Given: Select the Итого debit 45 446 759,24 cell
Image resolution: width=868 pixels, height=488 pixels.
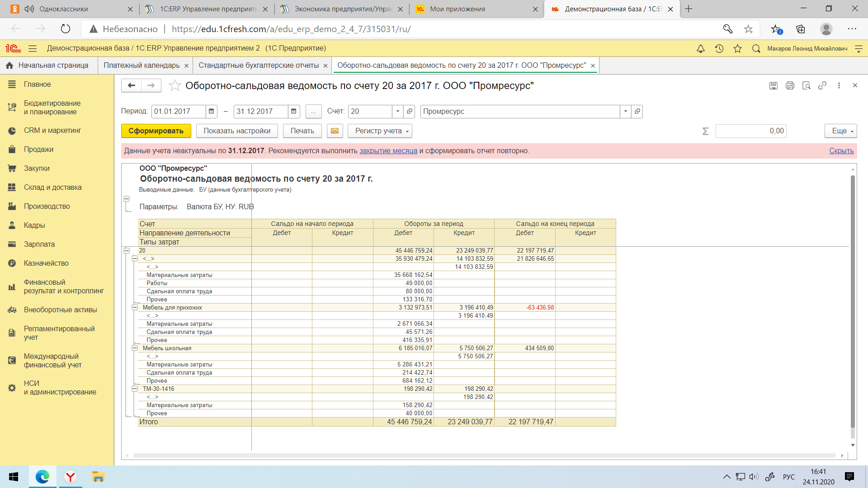Looking at the screenshot, I should click(403, 422).
